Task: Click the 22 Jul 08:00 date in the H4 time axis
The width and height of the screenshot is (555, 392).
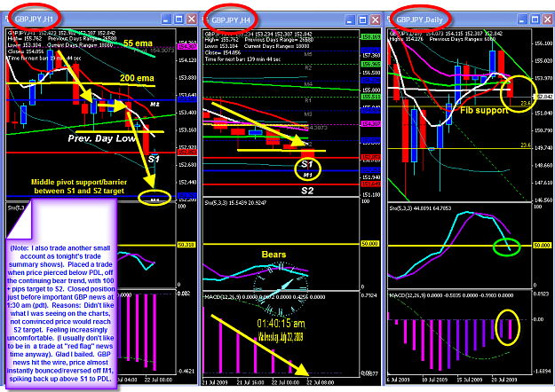Action: click(320, 383)
